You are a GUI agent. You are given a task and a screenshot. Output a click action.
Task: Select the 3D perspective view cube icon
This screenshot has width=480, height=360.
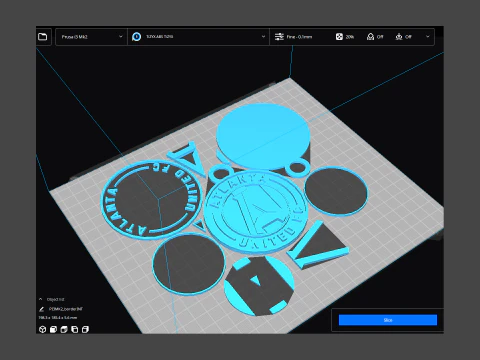[42, 330]
